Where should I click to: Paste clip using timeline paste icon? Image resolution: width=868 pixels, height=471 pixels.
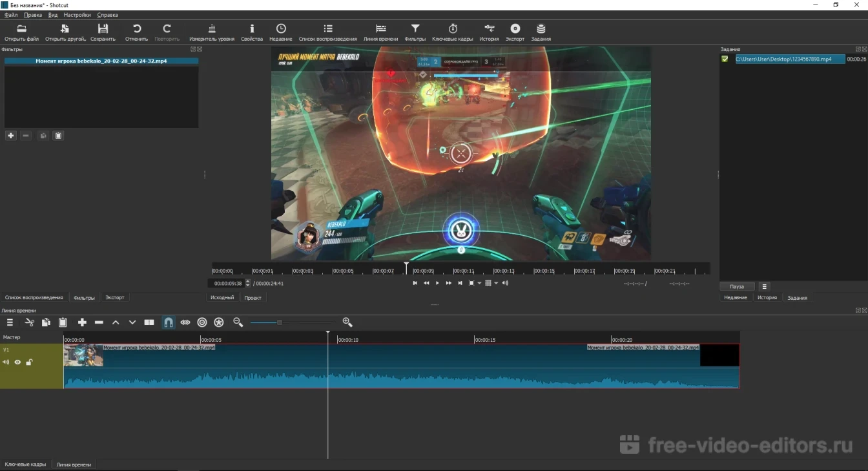[63, 322]
